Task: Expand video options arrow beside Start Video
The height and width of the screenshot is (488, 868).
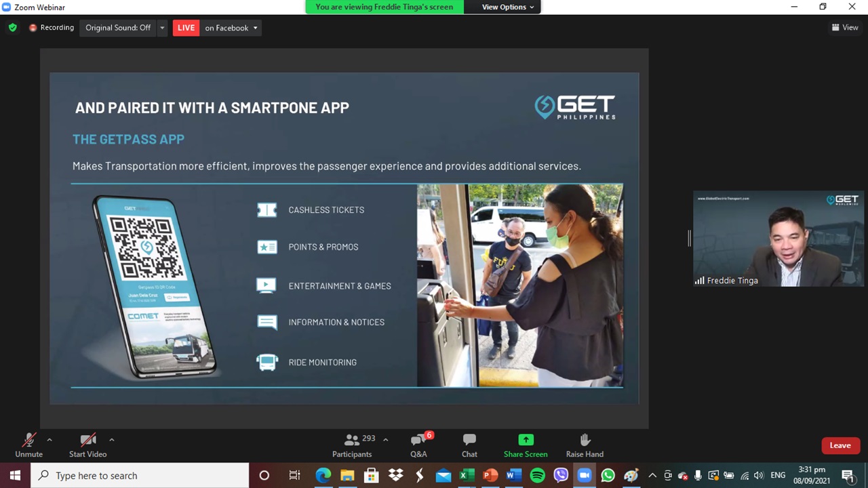Action: [111, 440]
